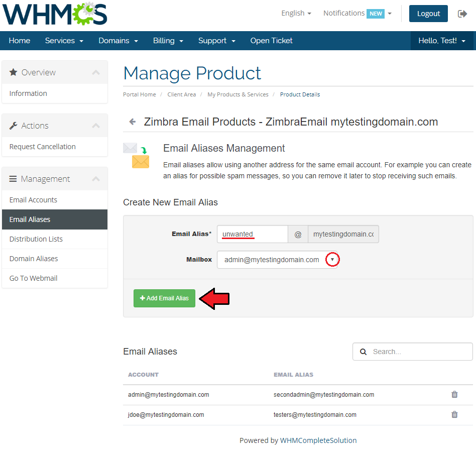Click the search magnifier icon
The image size is (476, 452).
coord(363,352)
